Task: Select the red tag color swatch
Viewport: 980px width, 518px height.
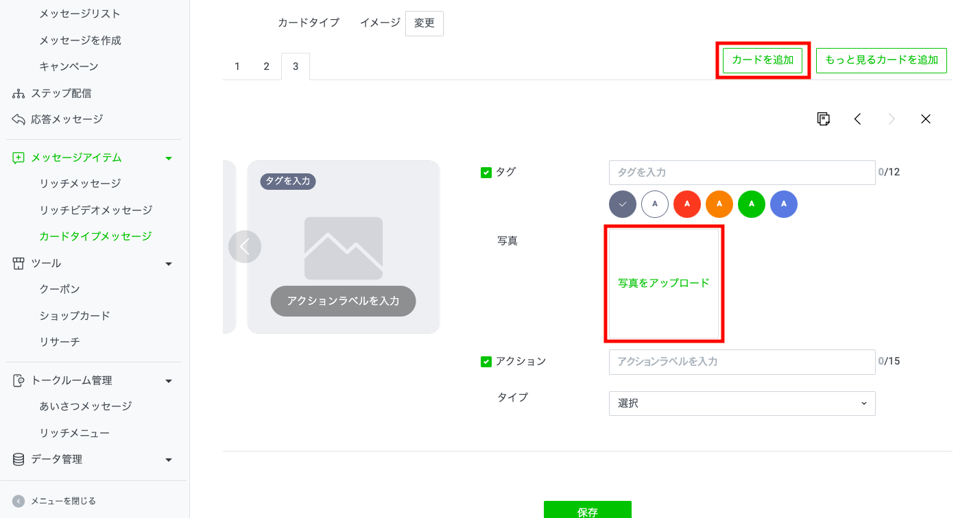Action: tap(687, 204)
